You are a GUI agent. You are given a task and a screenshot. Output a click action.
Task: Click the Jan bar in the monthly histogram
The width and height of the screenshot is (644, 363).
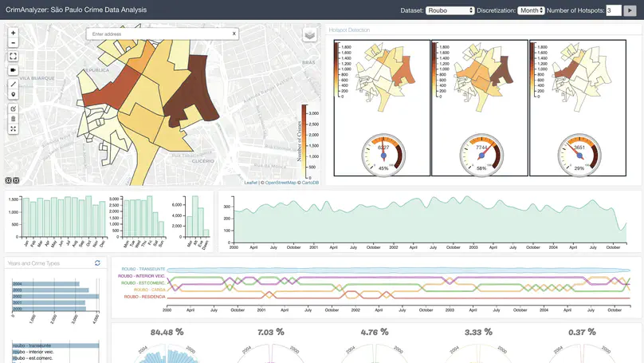point(26,218)
